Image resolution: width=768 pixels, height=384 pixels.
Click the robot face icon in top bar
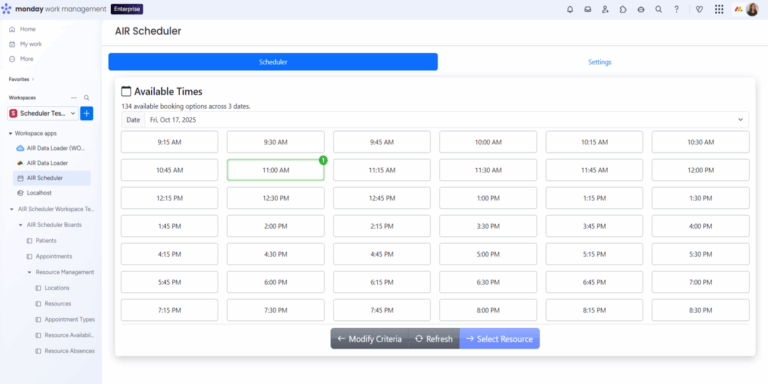(x=641, y=9)
